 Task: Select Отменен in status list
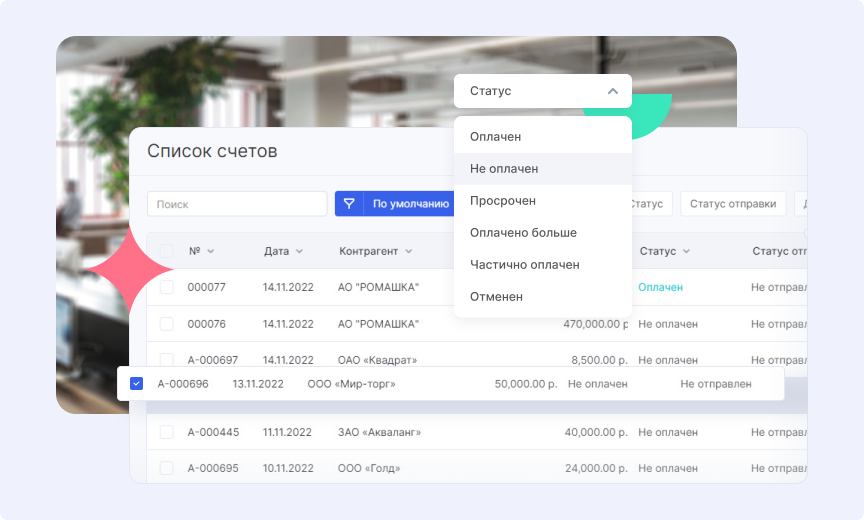(x=543, y=296)
